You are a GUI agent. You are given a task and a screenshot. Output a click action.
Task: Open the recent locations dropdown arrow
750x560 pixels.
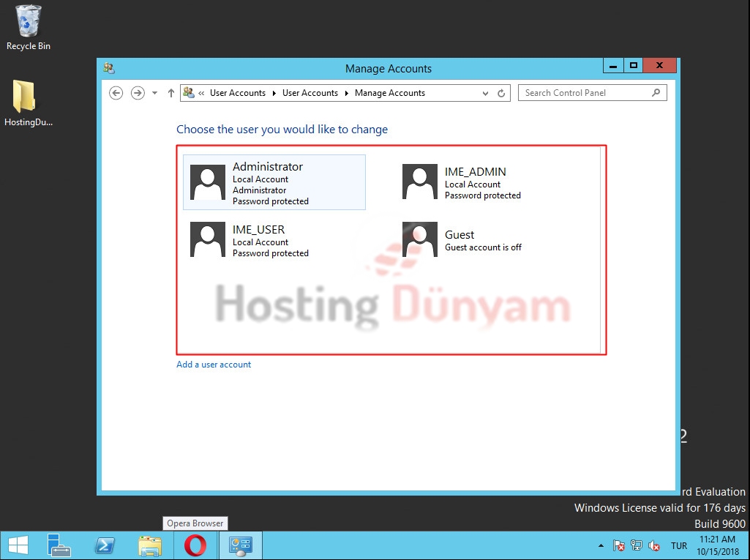tap(154, 93)
